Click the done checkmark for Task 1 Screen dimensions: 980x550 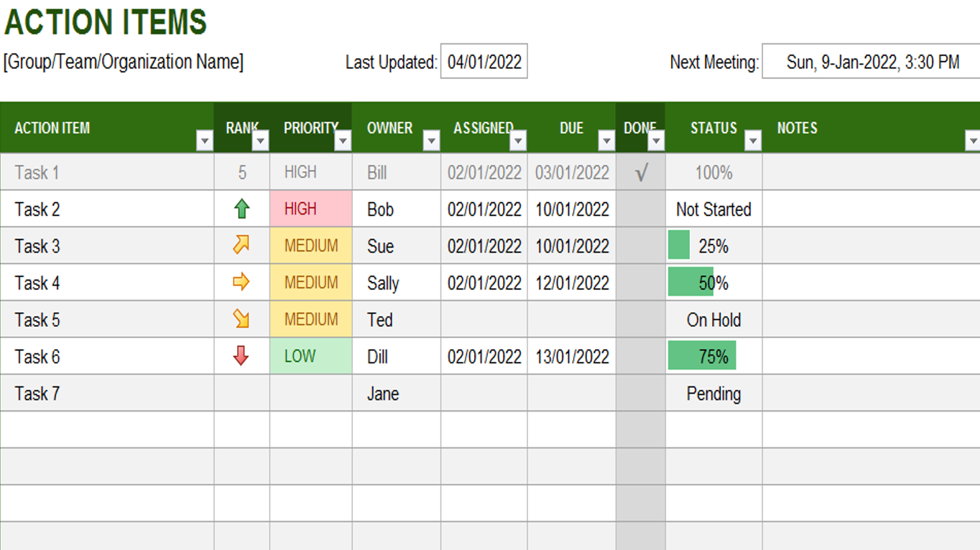pos(641,172)
